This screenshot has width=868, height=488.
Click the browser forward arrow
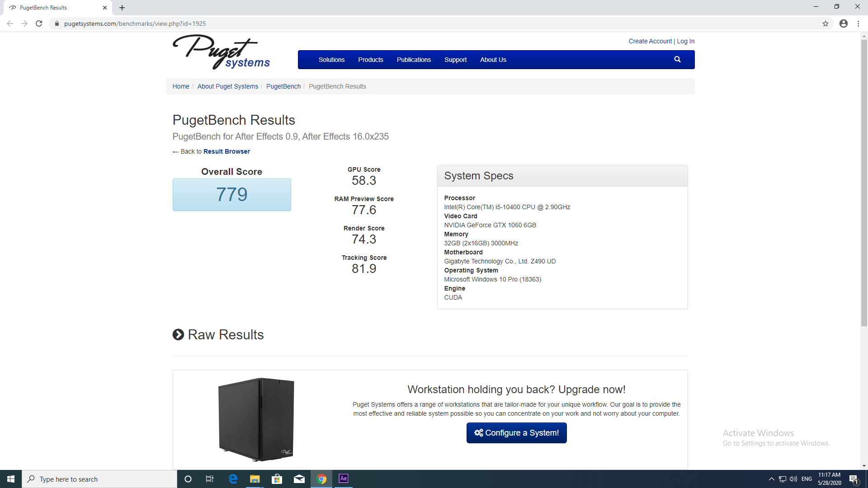pos(24,23)
